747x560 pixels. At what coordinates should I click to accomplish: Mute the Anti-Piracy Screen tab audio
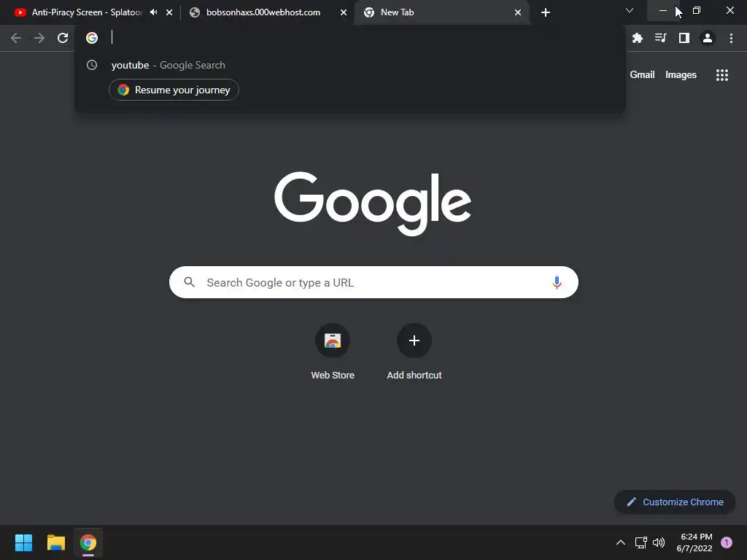153,12
